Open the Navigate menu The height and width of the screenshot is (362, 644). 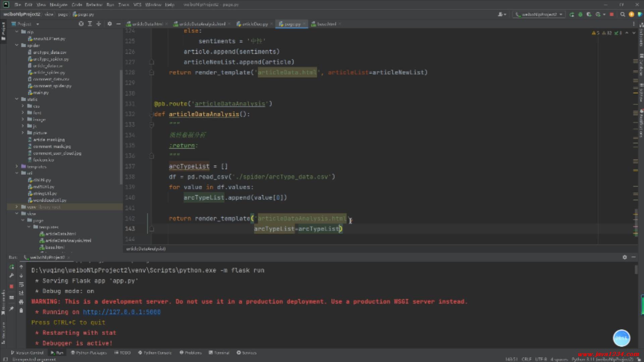pyautogui.click(x=58, y=5)
